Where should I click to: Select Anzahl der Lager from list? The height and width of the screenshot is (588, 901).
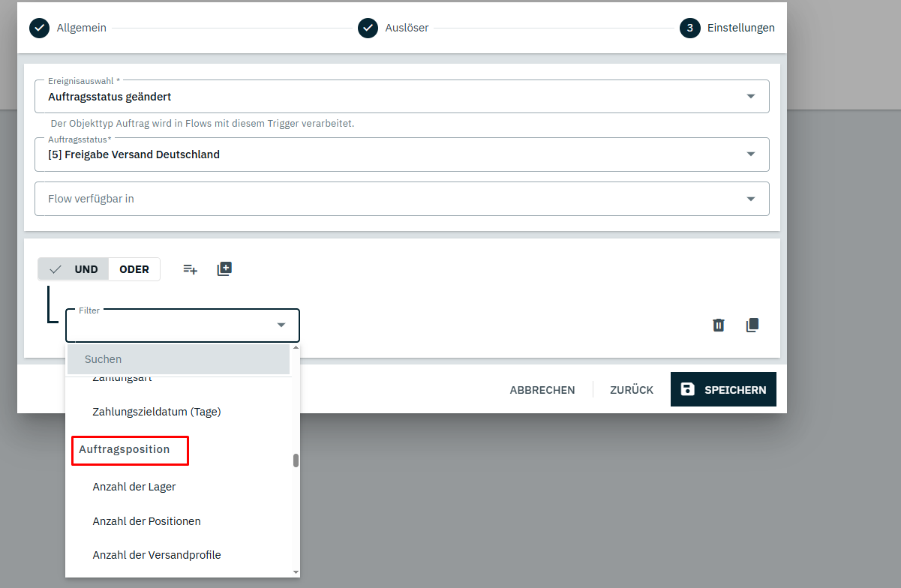(134, 487)
